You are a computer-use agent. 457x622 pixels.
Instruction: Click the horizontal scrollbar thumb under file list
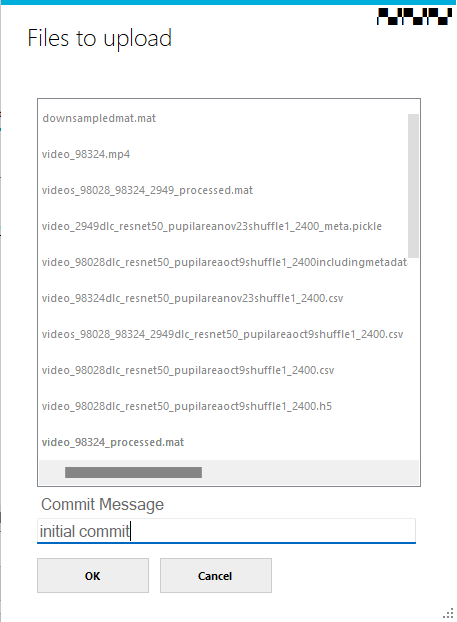[133, 472]
